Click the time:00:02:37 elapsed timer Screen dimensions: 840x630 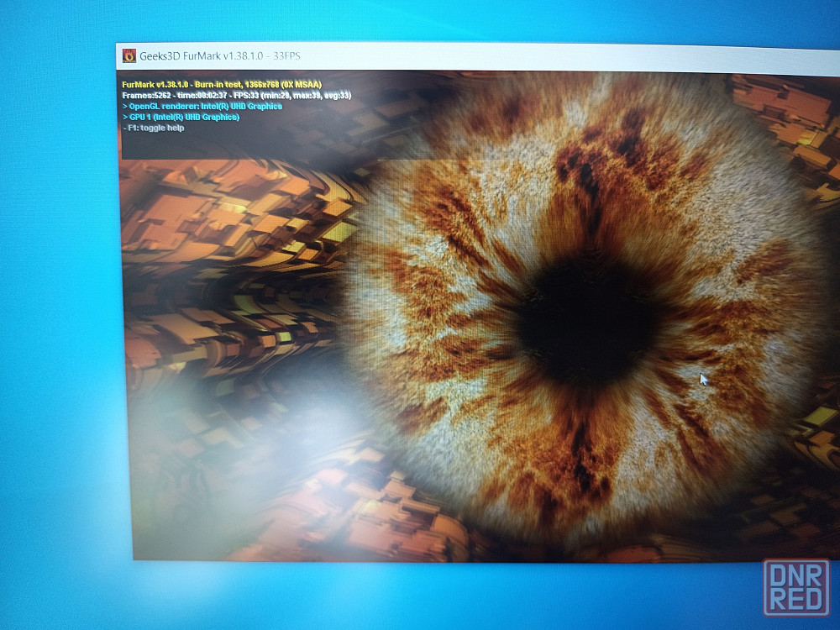point(202,96)
